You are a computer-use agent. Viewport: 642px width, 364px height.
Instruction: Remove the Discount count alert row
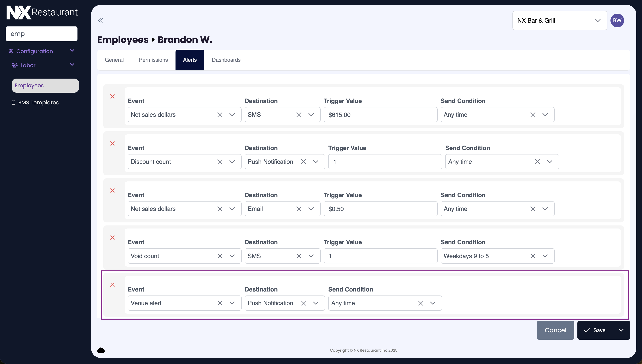tap(112, 143)
